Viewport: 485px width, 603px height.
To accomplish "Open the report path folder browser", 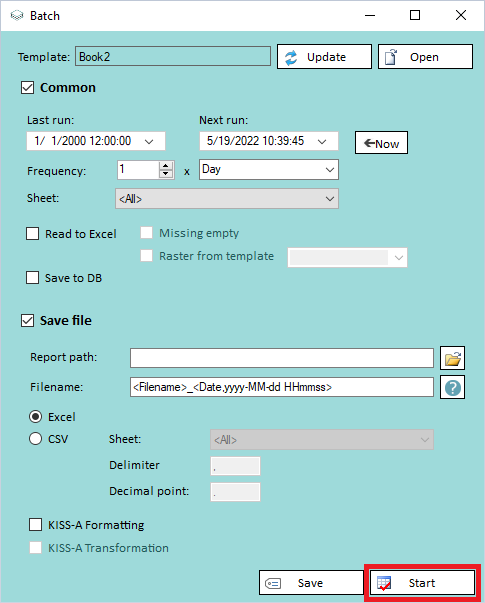I will pos(452,358).
